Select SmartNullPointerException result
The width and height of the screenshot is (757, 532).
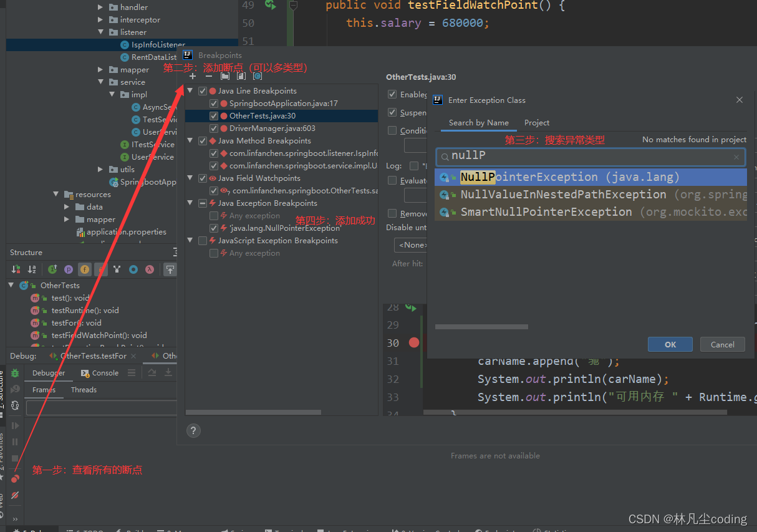coord(591,212)
